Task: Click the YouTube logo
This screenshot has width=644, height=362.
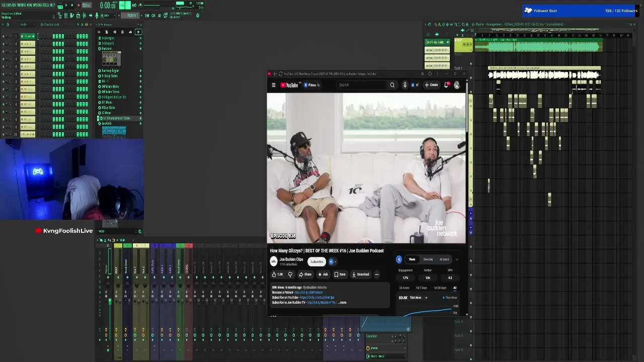Action: coord(290,85)
